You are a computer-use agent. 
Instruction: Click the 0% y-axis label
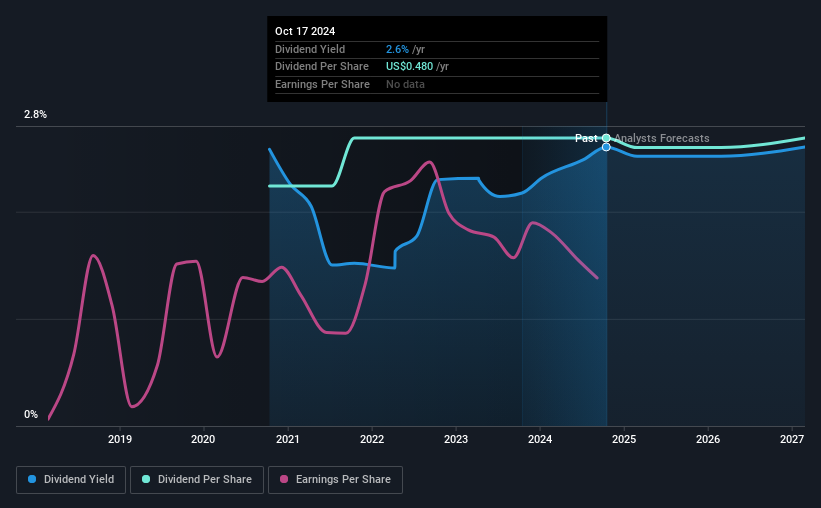(x=31, y=415)
